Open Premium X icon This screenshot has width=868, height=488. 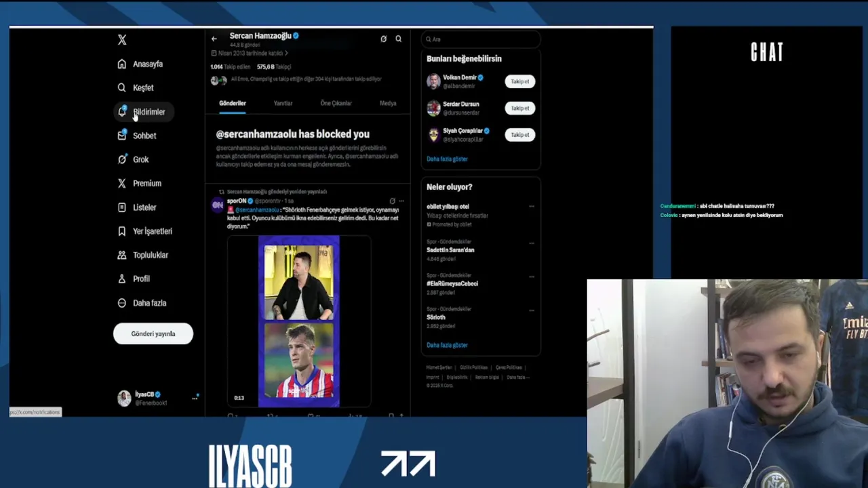point(121,183)
